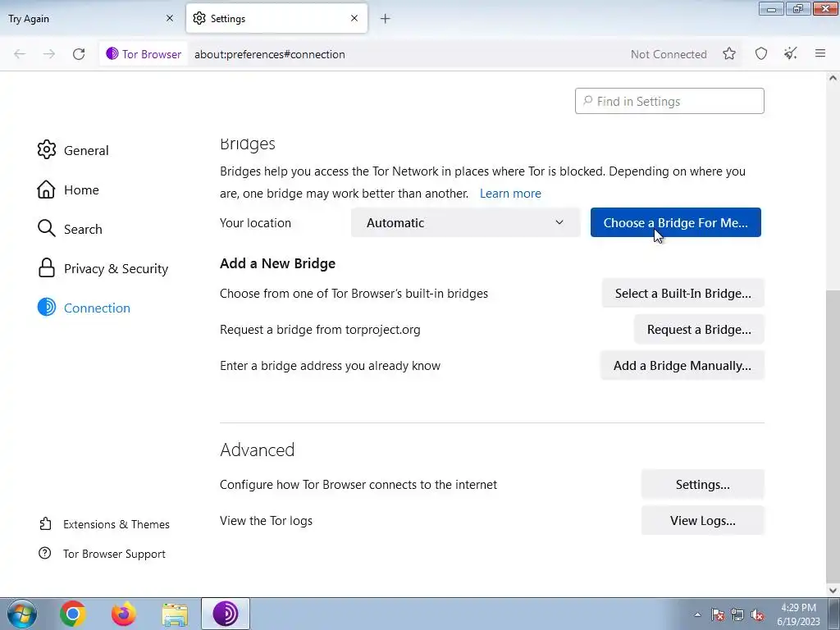Open the hamburger application menu
Screen dimensions: 840x630
pyautogui.click(x=820, y=53)
